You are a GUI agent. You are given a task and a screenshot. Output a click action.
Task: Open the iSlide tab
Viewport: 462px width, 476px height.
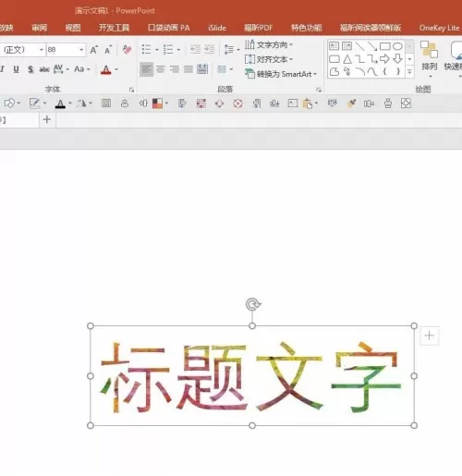[x=217, y=28]
